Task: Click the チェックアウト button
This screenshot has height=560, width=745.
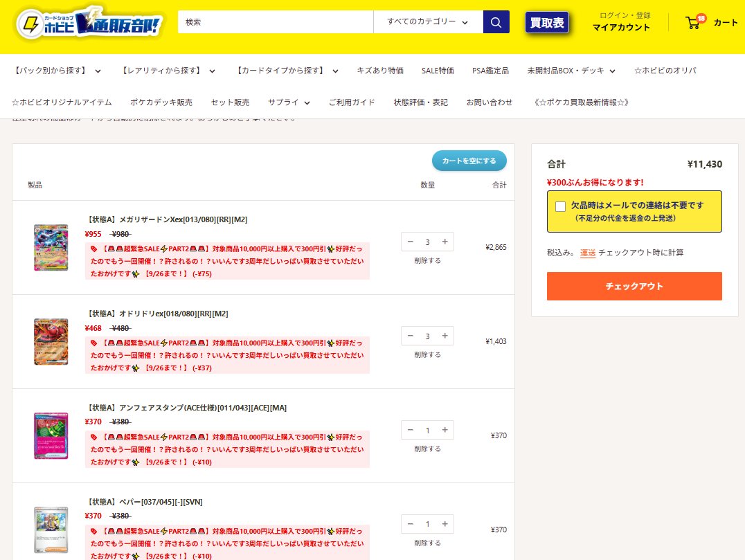Action: [634, 286]
